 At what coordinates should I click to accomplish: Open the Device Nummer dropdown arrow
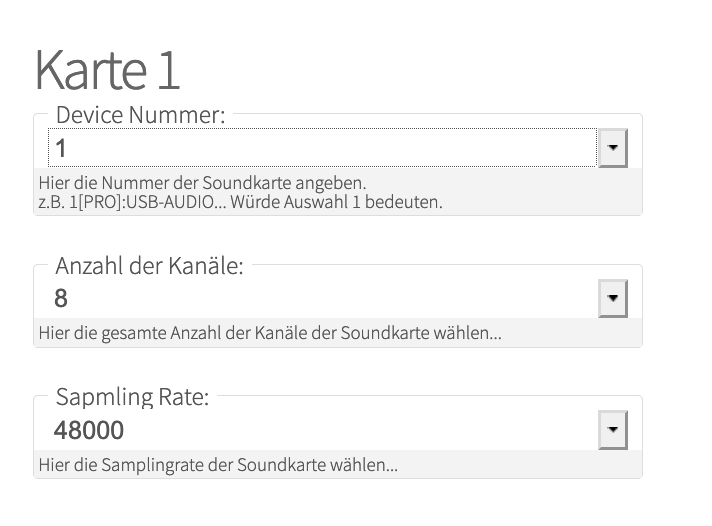[x=612, y=149]
